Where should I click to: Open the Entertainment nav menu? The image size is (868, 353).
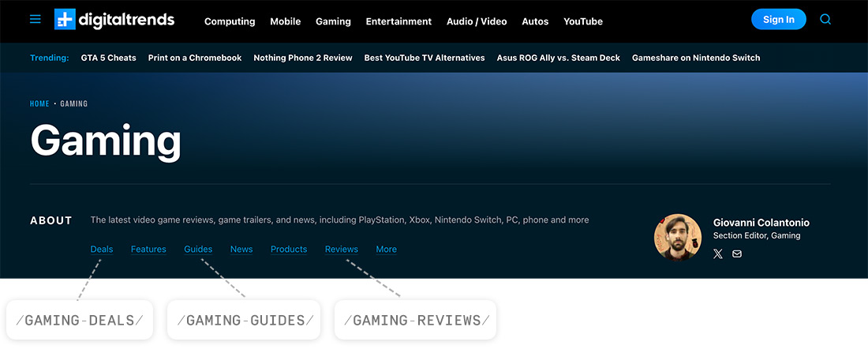(398, 21)
